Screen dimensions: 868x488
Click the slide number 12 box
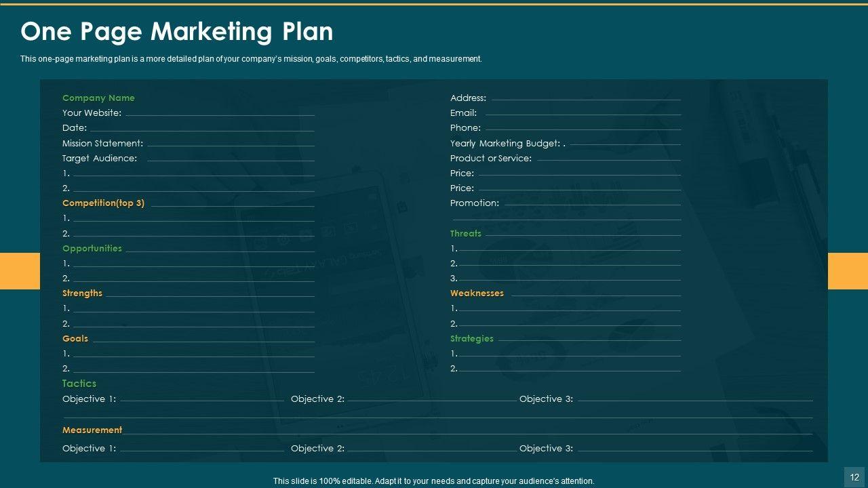click(x=854, y=476)
